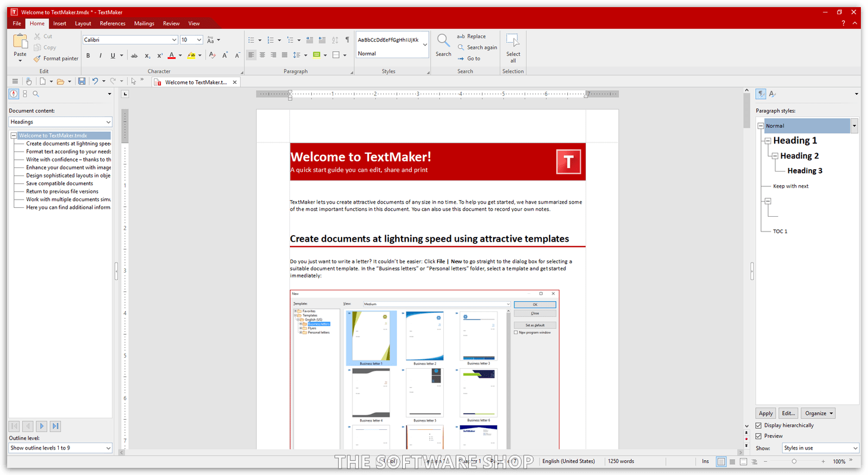Toggle Bold formatting
The height and width of the screenshot is (475, 868).
point(88,56)
